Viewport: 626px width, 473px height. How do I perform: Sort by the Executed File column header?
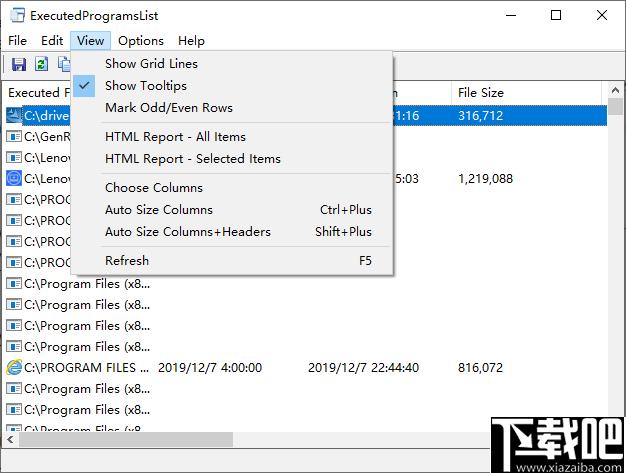(x=39, y=93)
